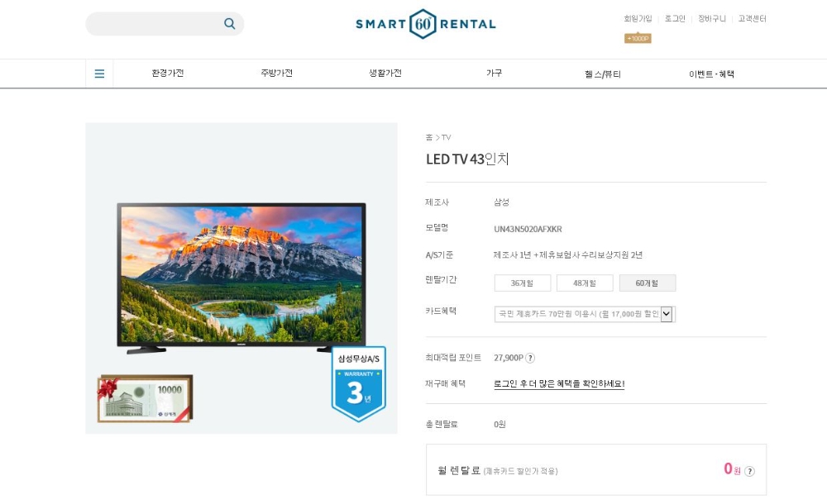
Task: Select the 36개월 rental period
Action: (522, 283)
